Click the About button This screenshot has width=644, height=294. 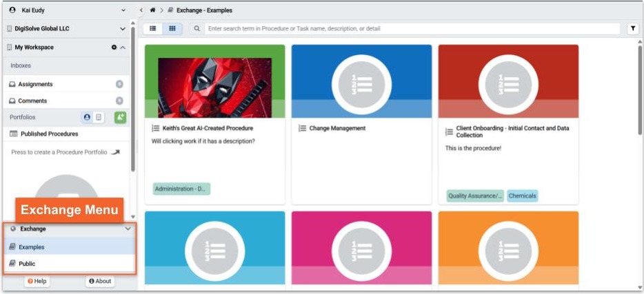tap(100, 282)
